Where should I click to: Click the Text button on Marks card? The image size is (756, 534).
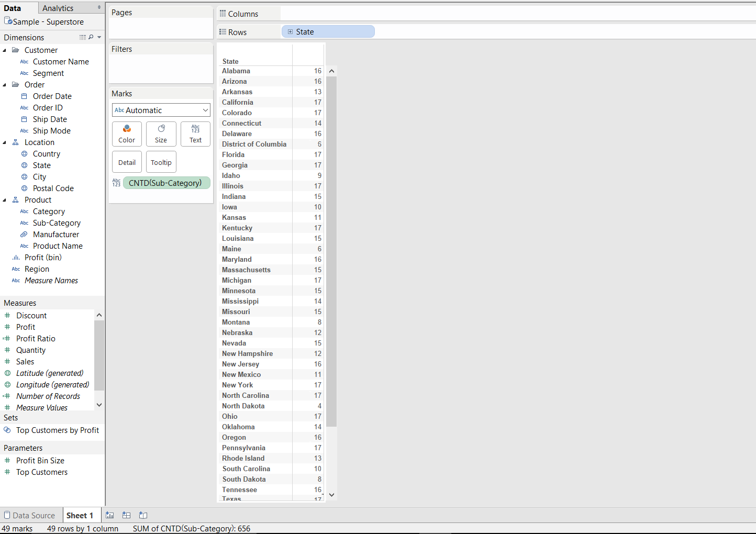tap(195, 134)
